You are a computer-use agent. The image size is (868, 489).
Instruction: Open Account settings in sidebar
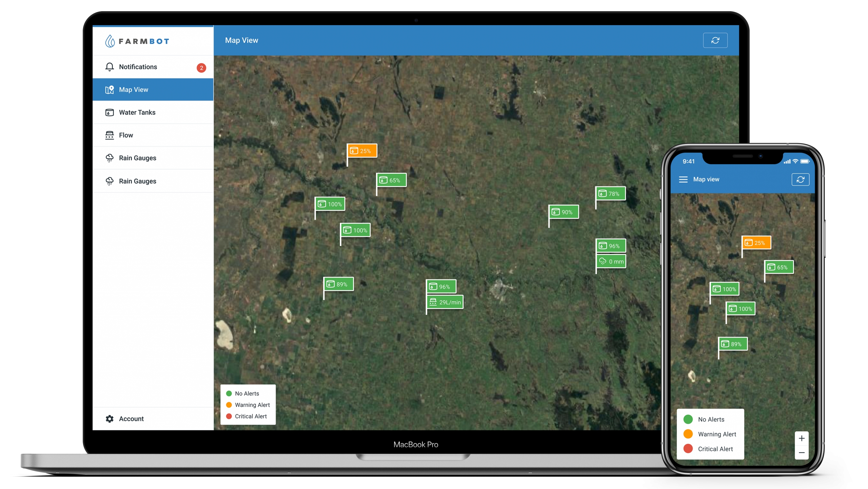(153, 419)
